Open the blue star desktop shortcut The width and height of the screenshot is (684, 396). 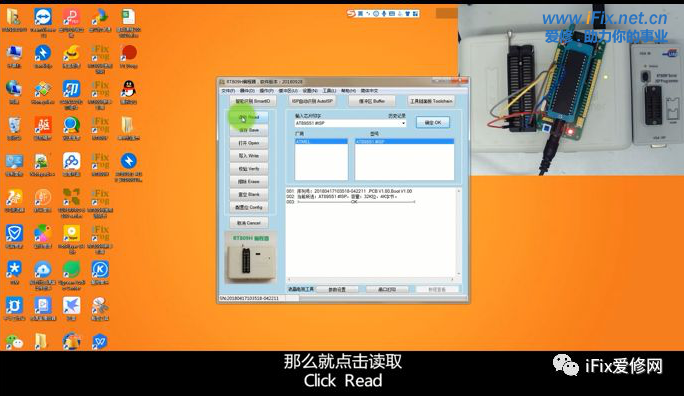point(14,273)
